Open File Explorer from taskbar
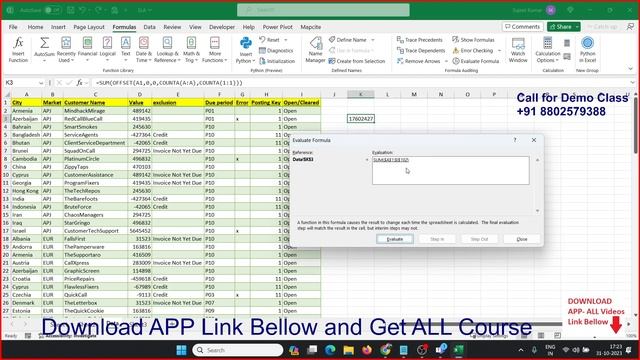The width and height of the screenshot is (640, 360). pyautogui.click(x=349, y=350)
